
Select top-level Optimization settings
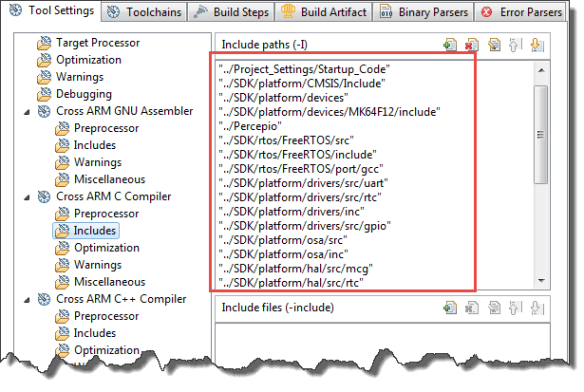(79, 60)
